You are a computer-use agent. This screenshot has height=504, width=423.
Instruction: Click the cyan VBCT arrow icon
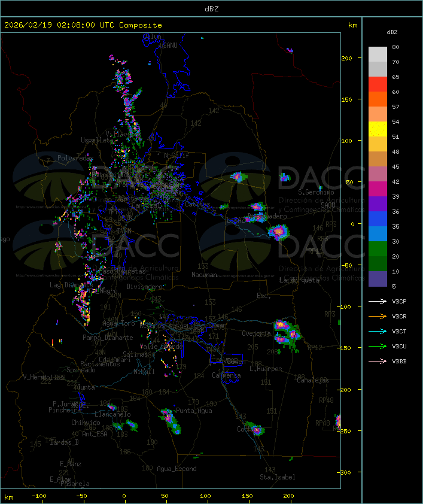378,332
